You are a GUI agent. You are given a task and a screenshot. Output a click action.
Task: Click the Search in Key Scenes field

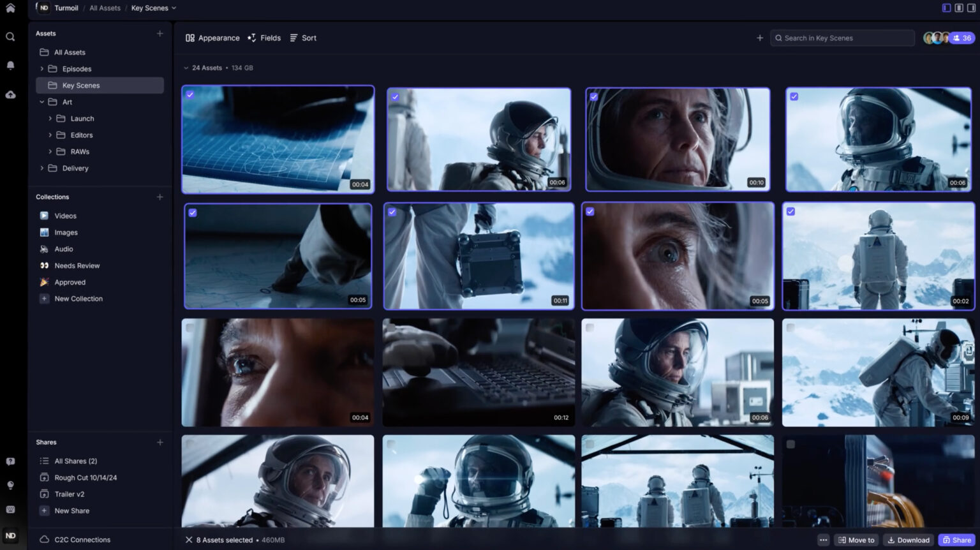841,38
